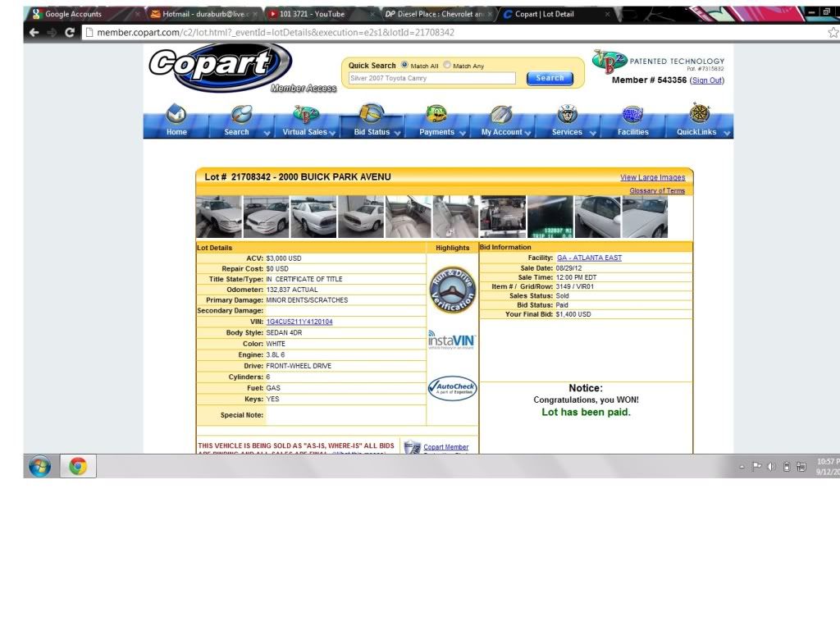
Task: Expand the QuickLinks menu arrow
Action: click(727, 133)
